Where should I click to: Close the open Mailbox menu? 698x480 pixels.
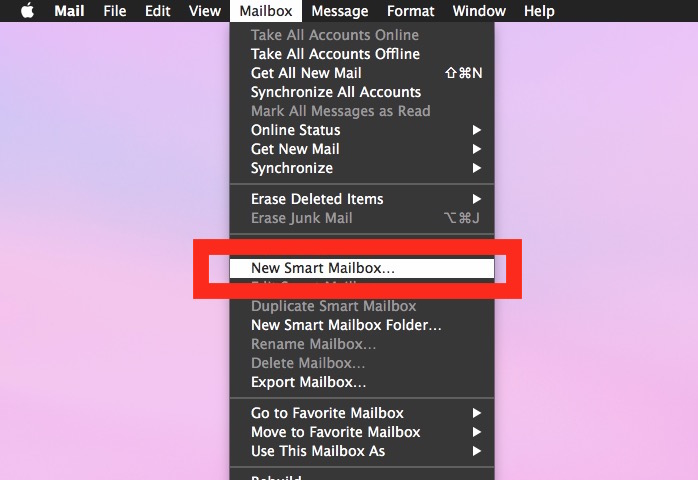pos(266,11)
